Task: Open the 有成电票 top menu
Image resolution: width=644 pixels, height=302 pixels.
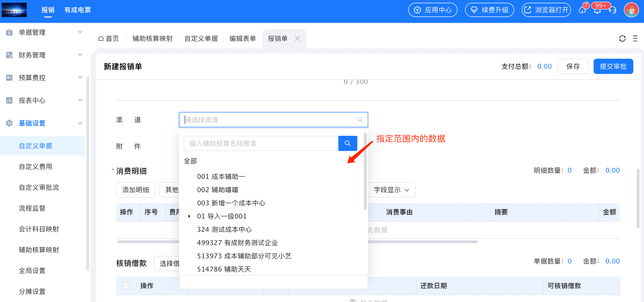Action: 78,10
